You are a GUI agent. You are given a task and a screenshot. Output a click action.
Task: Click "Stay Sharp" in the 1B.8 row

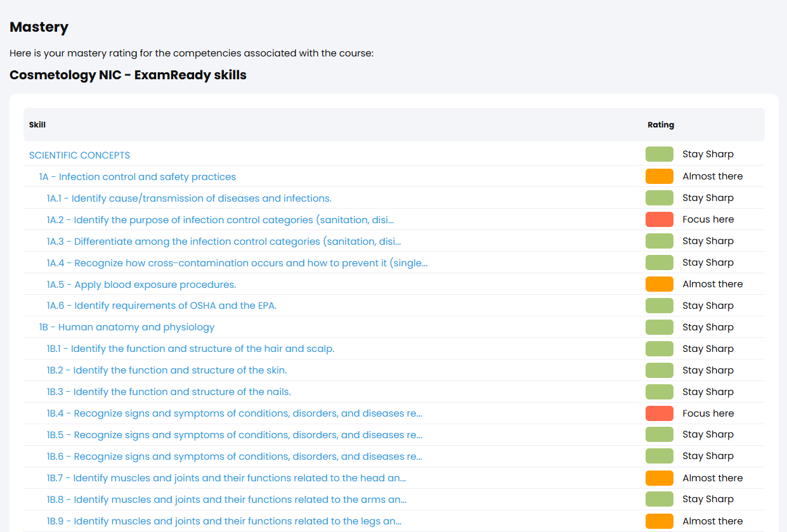coord(708,499)
